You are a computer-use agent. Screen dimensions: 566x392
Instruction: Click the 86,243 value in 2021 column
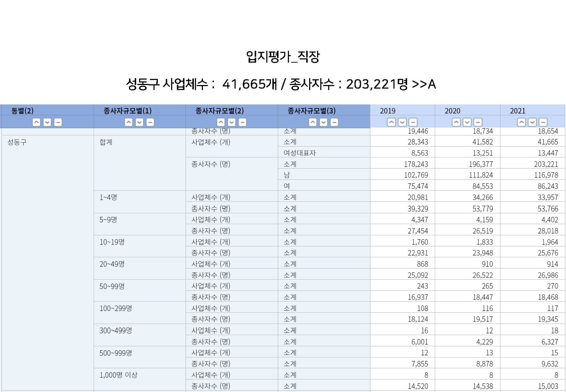(548, 186)
